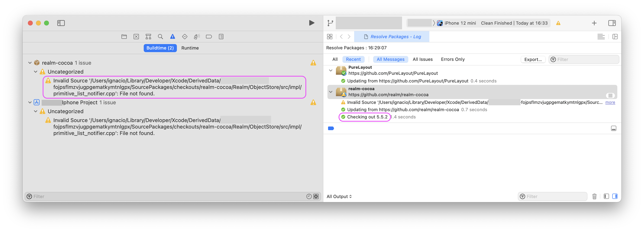The image size is (644, 232).
Task: Open the Report navigator icon
Action: tap(221, 37)
